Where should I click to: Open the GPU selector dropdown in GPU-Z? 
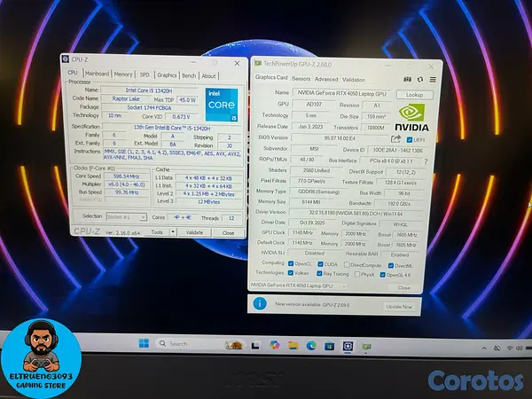coord(298,286)
